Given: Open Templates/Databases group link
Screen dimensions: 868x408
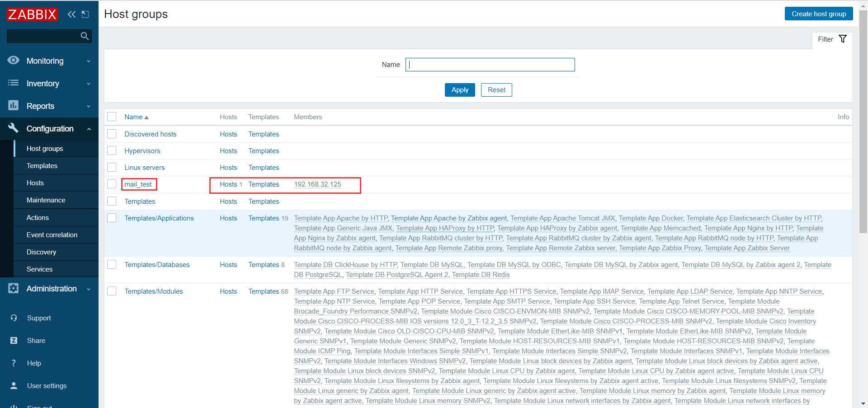Looking at the screenshot, I should click(157, 265).
